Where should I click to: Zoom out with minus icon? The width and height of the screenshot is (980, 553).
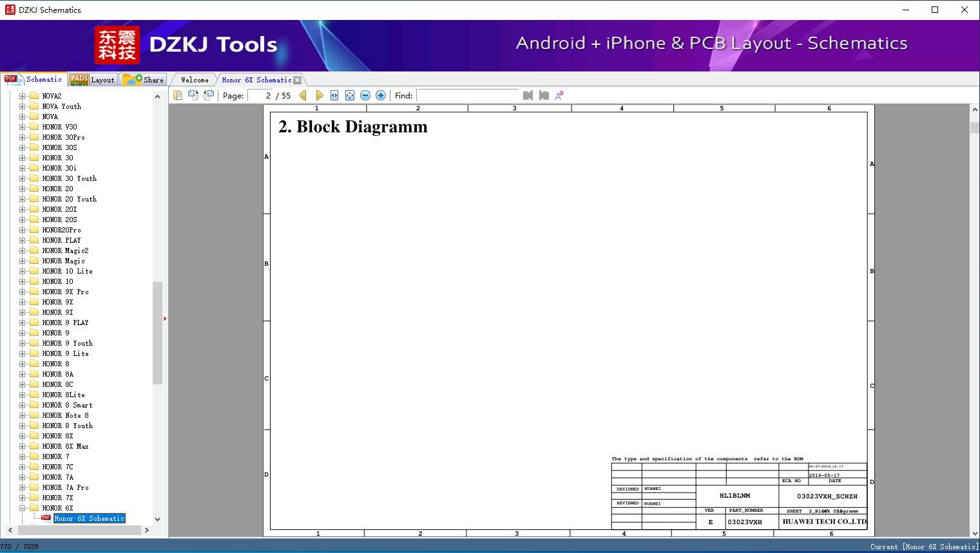pos(365,95)
